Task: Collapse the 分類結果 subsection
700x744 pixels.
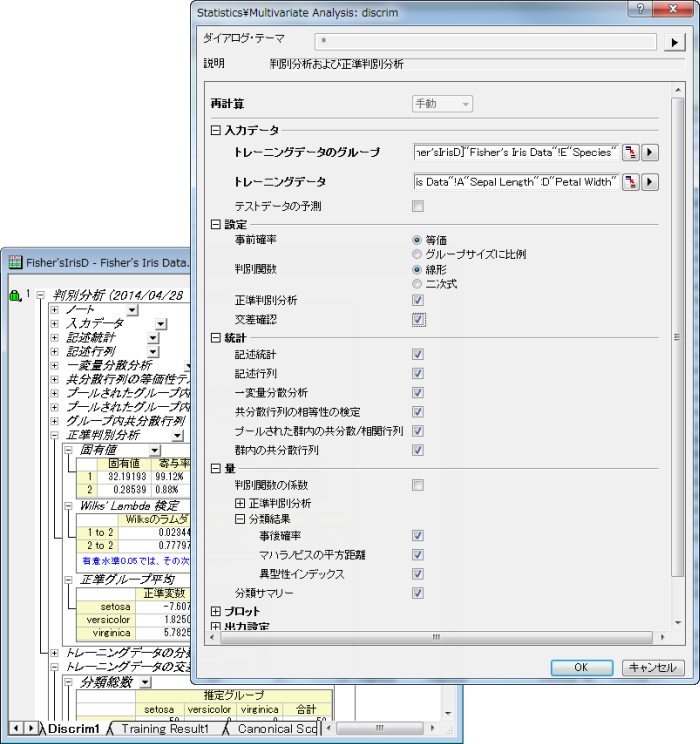Action: pyautogui.click(x=240, y=519)
